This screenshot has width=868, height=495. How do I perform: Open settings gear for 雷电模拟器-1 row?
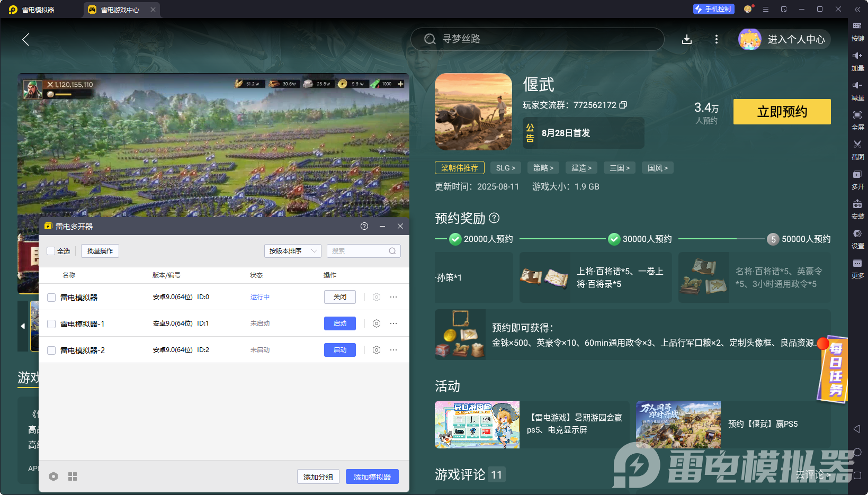pyautogui.click(x=377, y=323)
